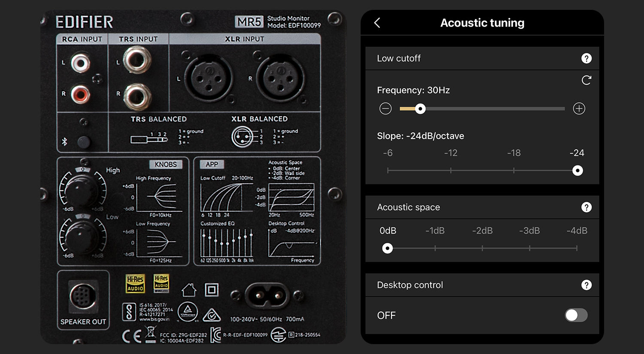Decrease frequency with the minus button
644x354 pixels.
[386, 109]
